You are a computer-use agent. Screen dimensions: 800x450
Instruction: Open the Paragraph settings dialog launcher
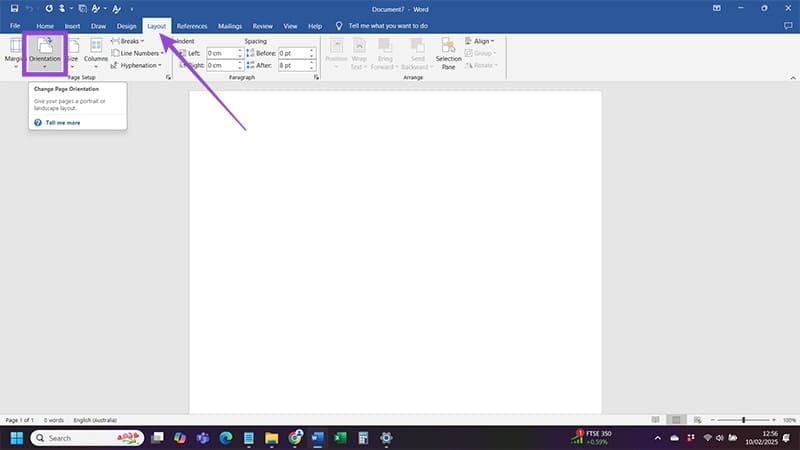click(307, 77)
